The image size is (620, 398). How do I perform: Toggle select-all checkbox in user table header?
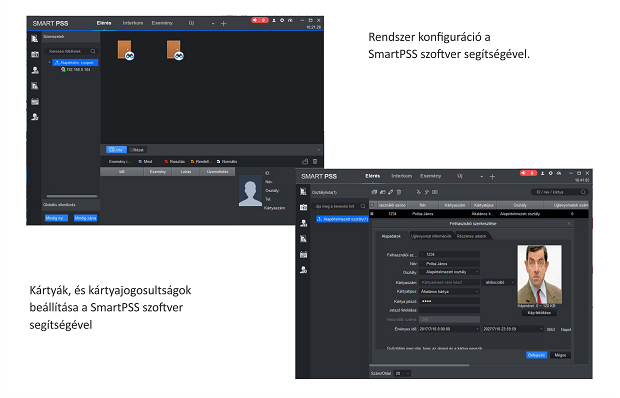click(x=372, y=205)
